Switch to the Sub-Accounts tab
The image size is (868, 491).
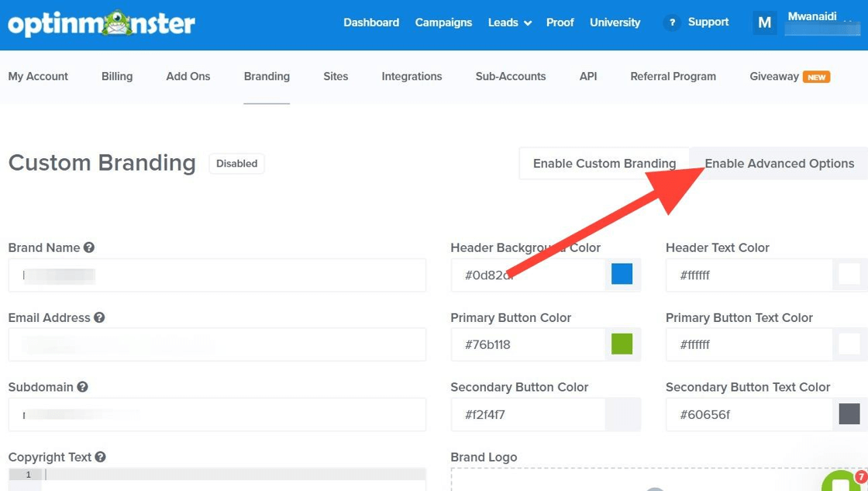tap(510, 76)
